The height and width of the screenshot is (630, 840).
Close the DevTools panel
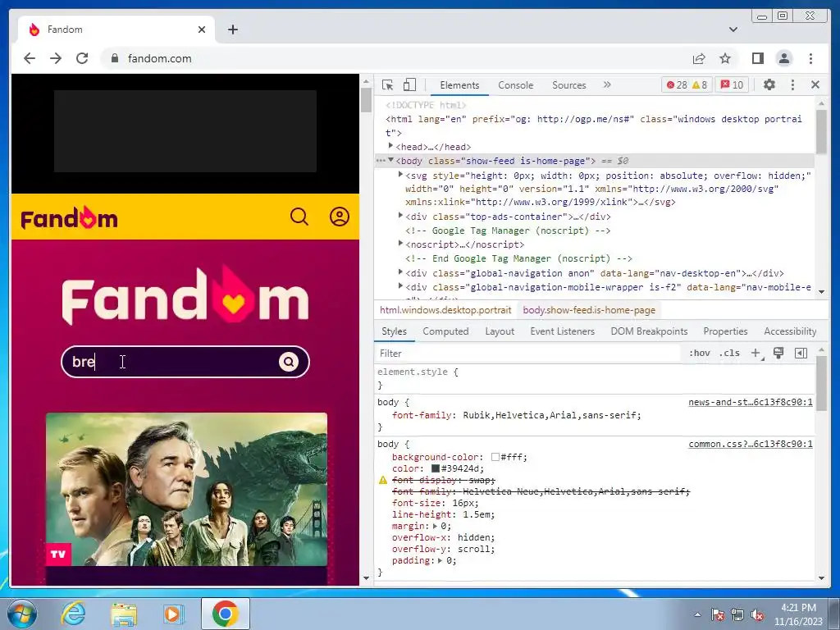(815, 84)
